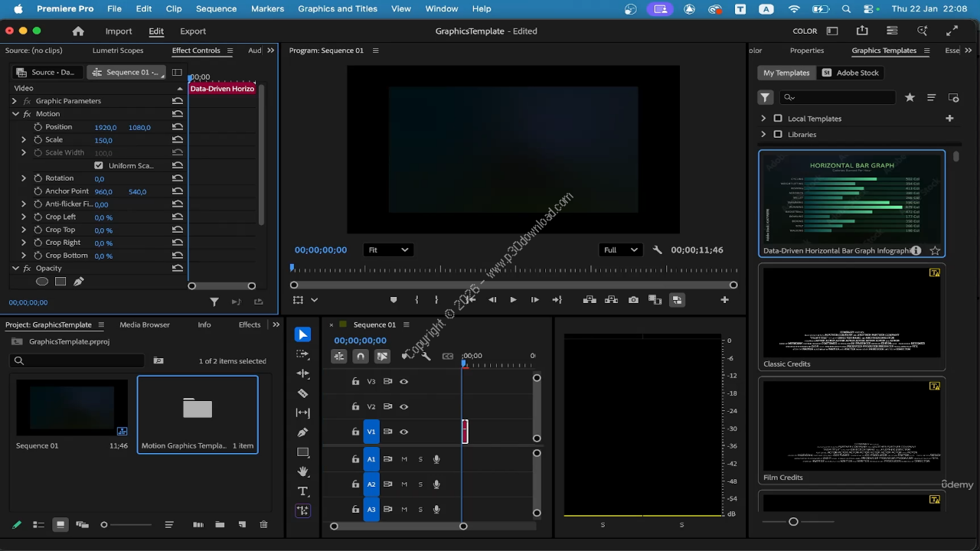Select the Hand tool
This screenshot has width=980, height=551.
[303, 471]
